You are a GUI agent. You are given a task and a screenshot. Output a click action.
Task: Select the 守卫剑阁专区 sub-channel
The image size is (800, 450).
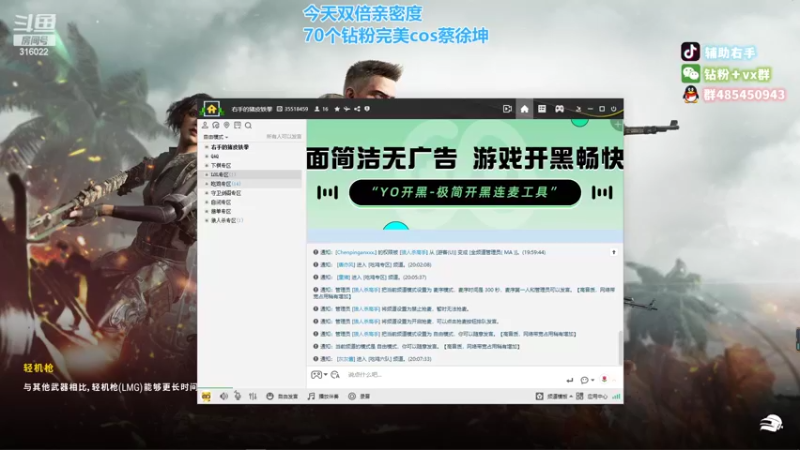pyautogui.click(x=226, y=193)
